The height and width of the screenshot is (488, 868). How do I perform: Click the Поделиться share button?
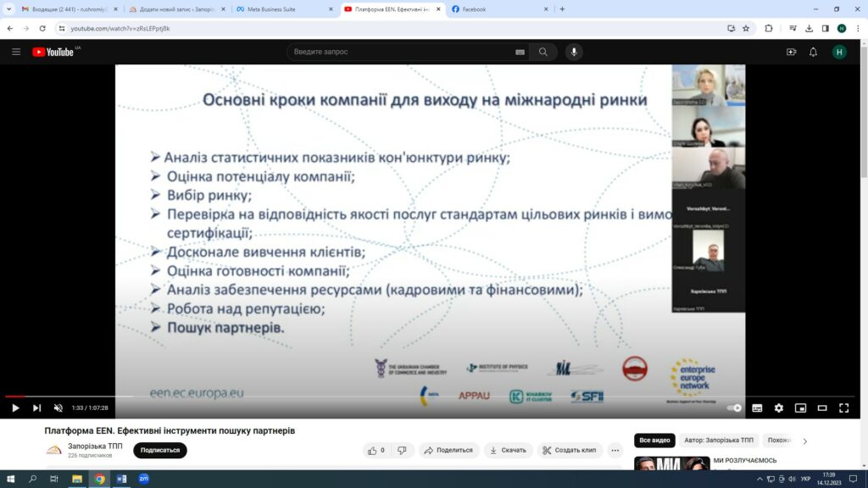pos(448,451)
